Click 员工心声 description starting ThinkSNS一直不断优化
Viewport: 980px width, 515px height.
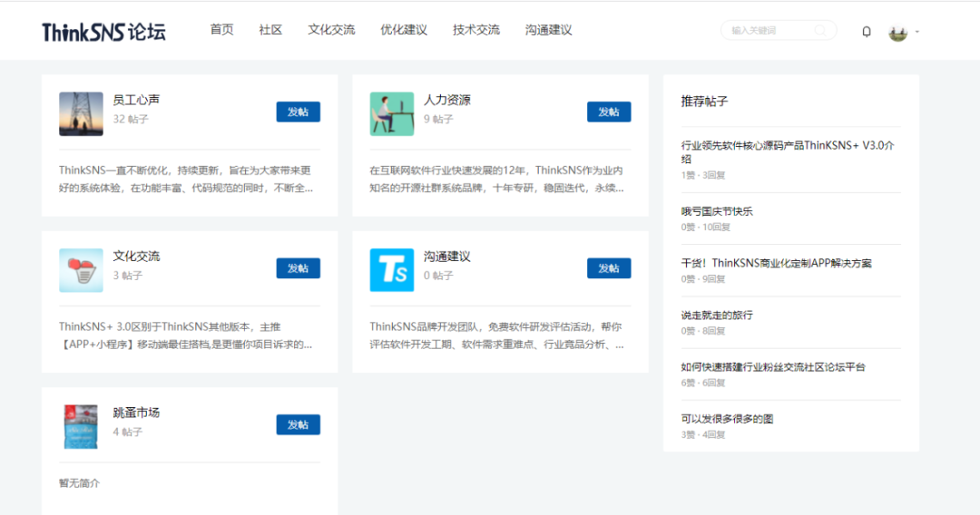pyautogui.click(x=186, y=180)
